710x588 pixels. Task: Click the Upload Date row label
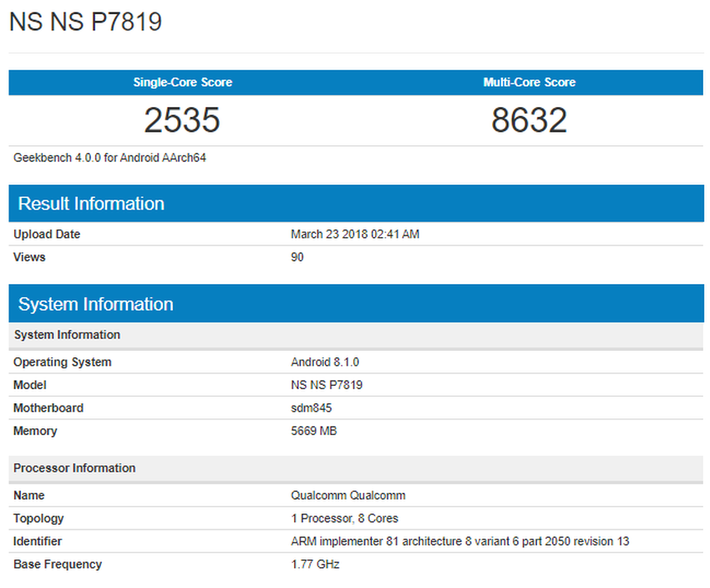pos(48,234)
